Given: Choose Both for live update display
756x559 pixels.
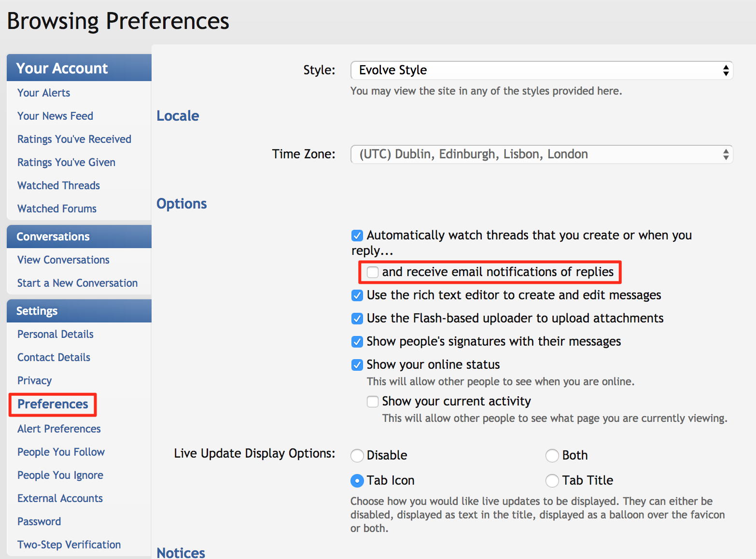Looking at the screenshot, I should click(x=552, y=456).
